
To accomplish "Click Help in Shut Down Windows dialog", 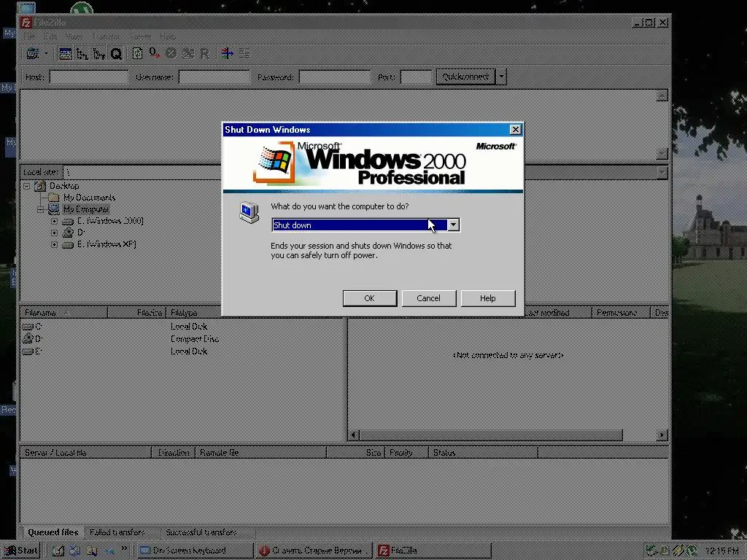I will coord(488,298).
